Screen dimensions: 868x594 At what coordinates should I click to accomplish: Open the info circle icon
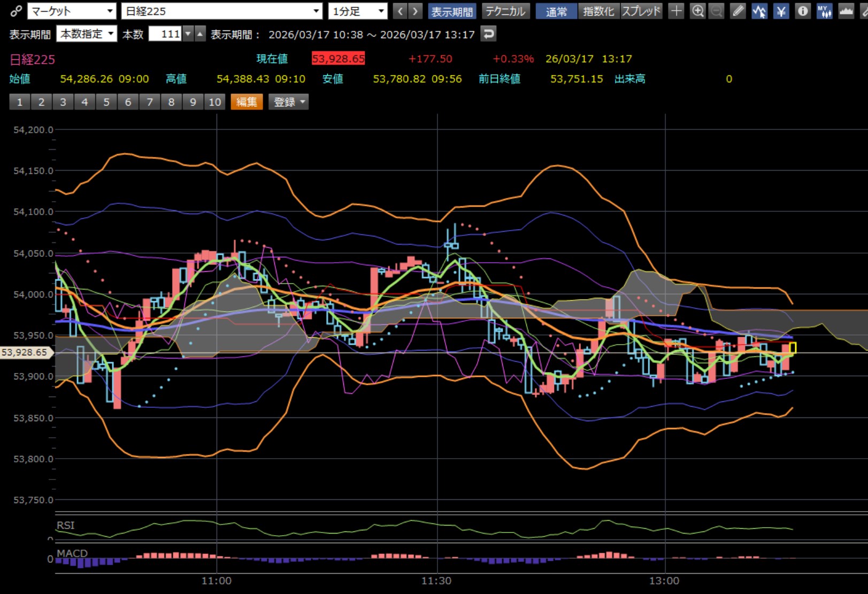coord(803,11)
